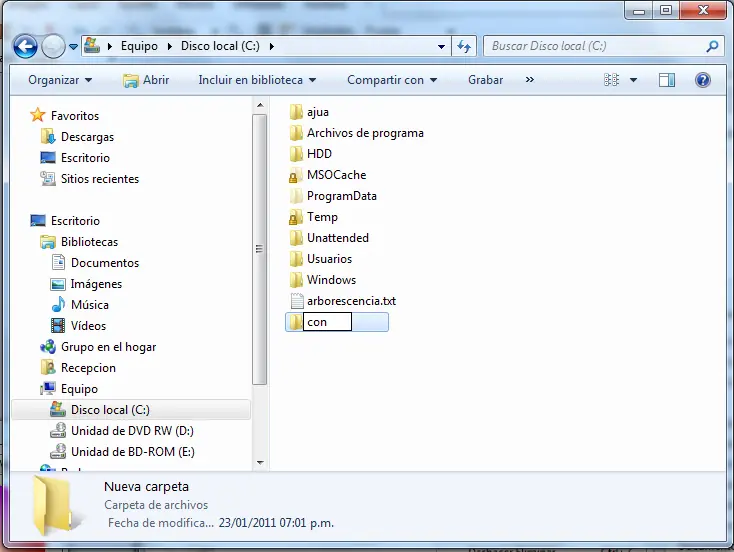Open Sitios recientes in favorites
Screen dimensions: 734x552
pyautogui.click(x=100, y=179)
